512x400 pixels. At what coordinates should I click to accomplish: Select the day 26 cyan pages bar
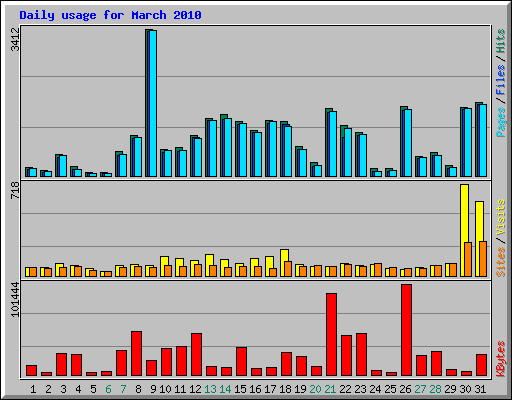click(x=408, y=143)
